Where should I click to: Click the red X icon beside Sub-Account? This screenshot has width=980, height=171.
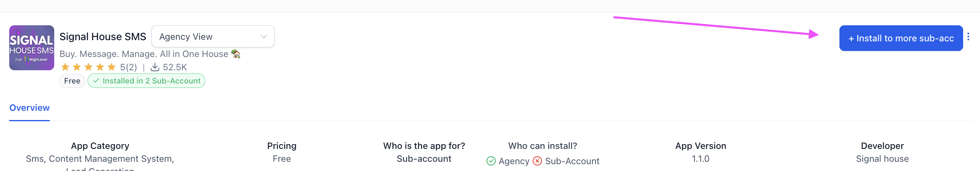pos(537,161)
